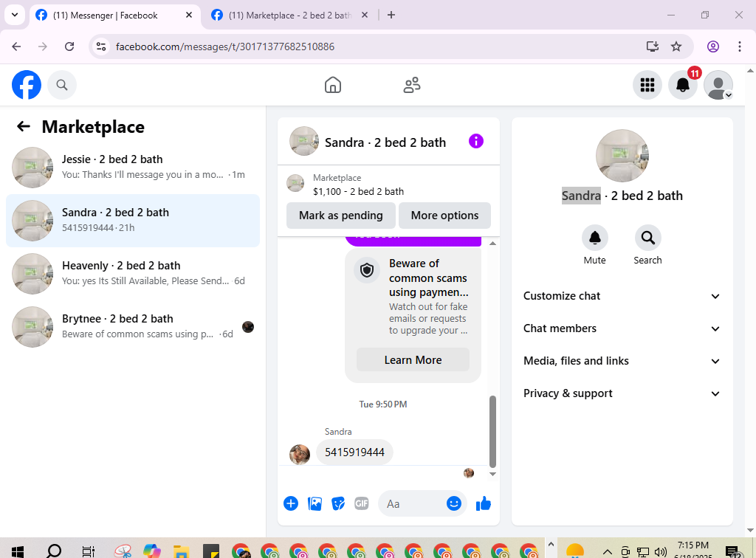
Task: Reload the page
Action: coord(69,46)
